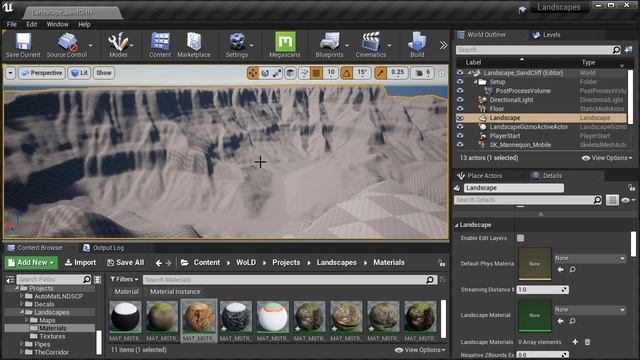Hide the DirectionalLight actor via eye icon
640x360 pixels.
[x=460, y=100]
